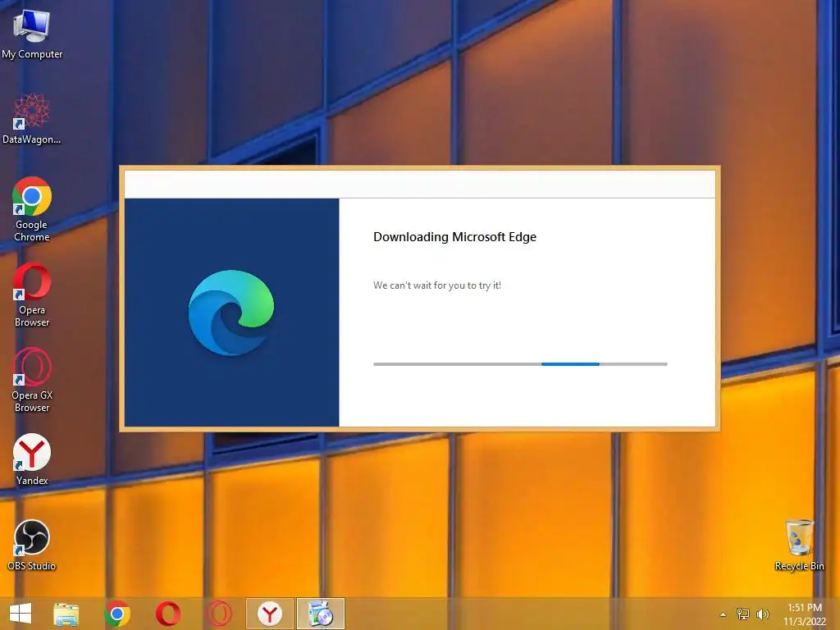Open the My Computer desktop icon
840x630 pixels.
(32, 33)
